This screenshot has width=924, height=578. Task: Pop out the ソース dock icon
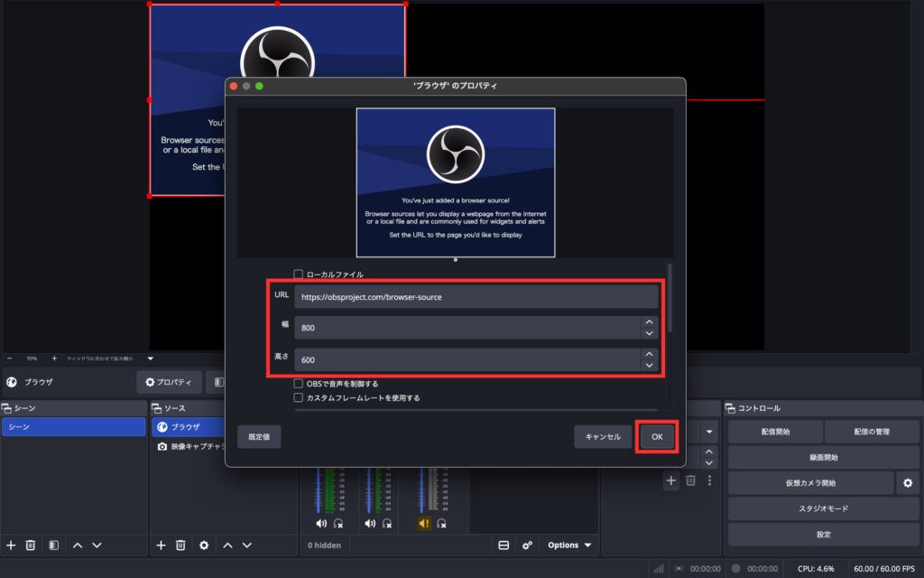point(157,408)
